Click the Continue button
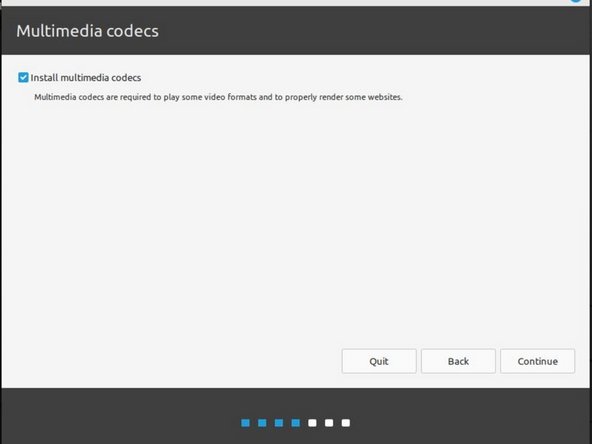Screen dimensions: 592x444 (x=537, y=361)
